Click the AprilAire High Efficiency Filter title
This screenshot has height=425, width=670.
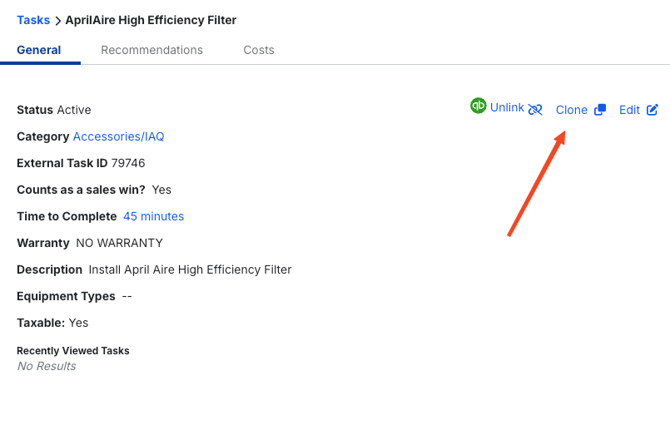point(151,20)
